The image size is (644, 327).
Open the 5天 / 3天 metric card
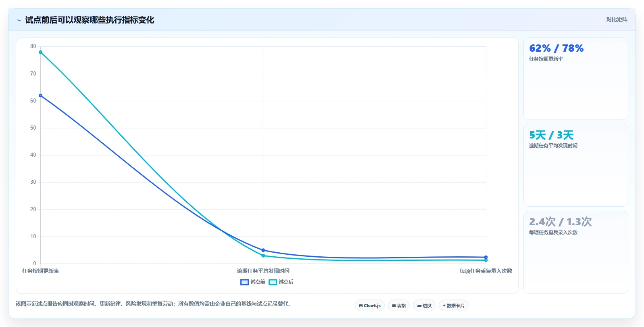coord(575,165)
